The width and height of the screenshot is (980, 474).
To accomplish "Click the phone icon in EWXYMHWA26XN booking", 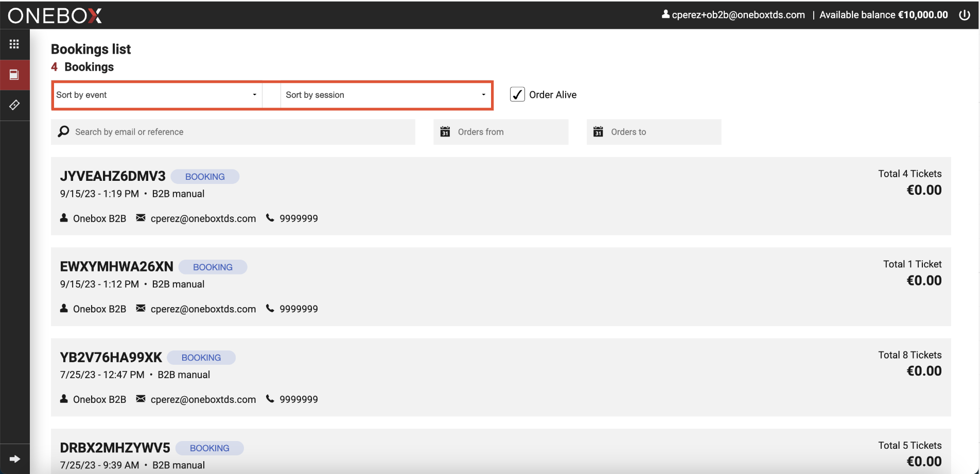I will [x=270, y=308].
